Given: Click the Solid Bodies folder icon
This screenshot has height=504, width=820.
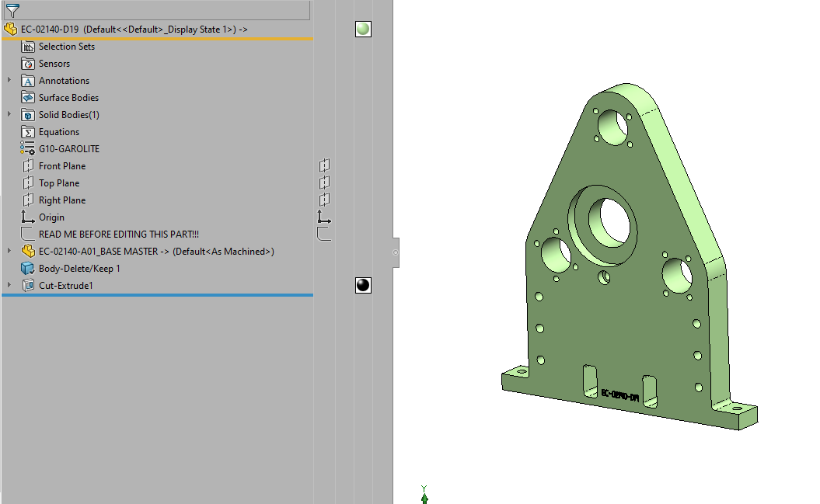Looking at the screenshot, I should click(28, 115).
